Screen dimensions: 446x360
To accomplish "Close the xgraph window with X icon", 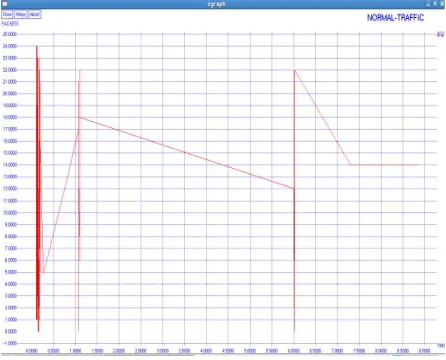I will 442,4.
